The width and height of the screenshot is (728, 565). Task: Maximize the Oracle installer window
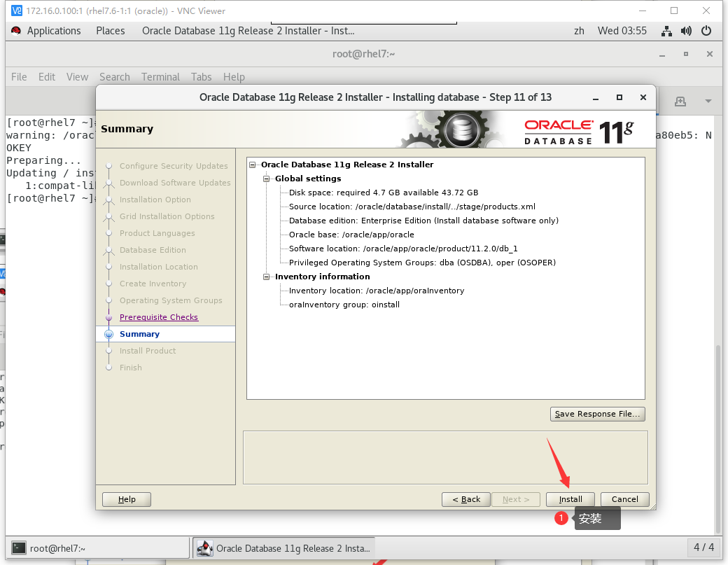tap(619, 97)
